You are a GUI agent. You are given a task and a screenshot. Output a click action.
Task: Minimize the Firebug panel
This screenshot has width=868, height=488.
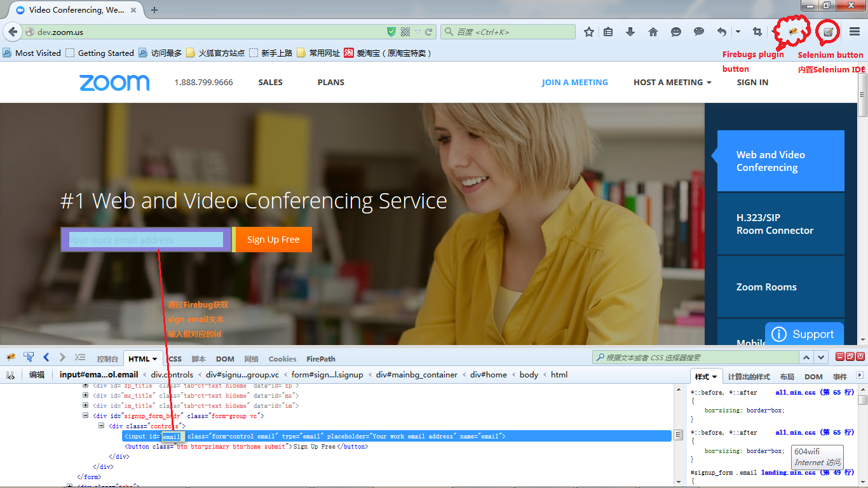[840, 357]
